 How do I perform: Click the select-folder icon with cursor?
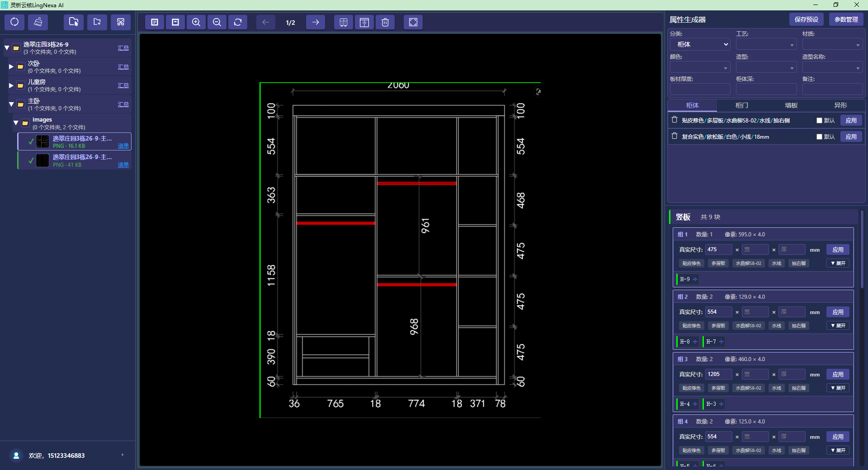[74, 22]
